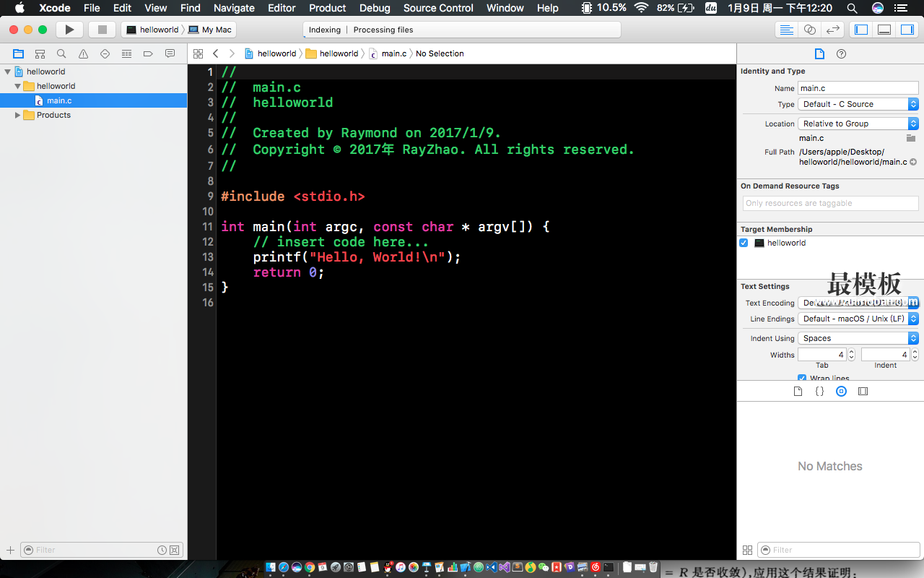Add a new file with plus button
Image resolution: width=924 pixels, height=578 pixels.
(10, 550)
